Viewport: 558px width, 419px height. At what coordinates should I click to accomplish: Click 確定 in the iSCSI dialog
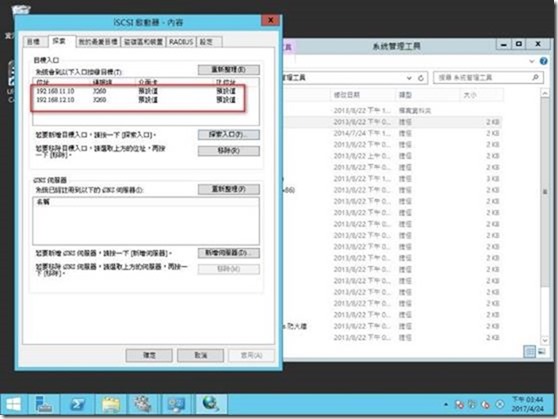[x=149, y=355]
